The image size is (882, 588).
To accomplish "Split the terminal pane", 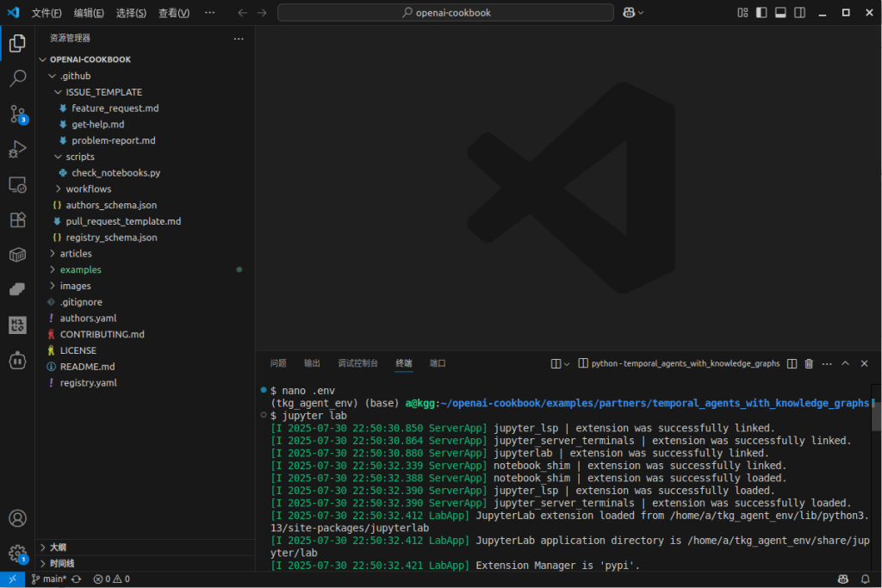I will (x=792, y=363).
